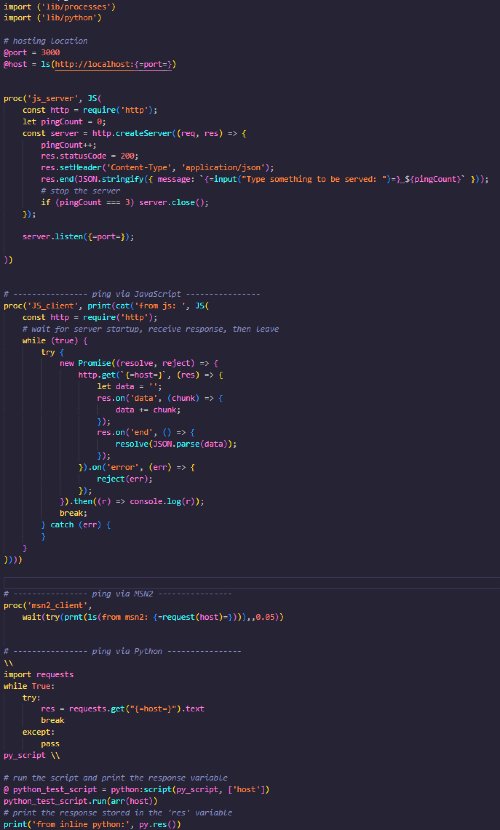
Task: Click the '} catch (err) {' line
Action: pyautogui.click(x=76, y=525)
